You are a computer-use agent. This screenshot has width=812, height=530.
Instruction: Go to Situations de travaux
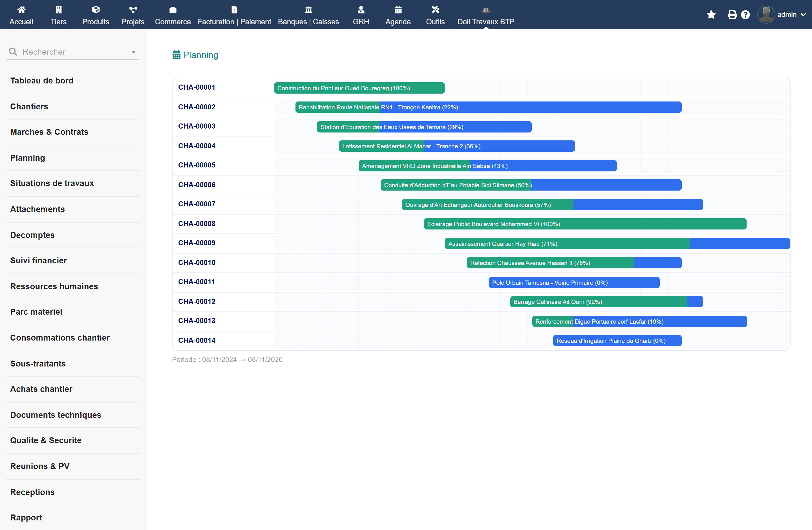[52, 183]
